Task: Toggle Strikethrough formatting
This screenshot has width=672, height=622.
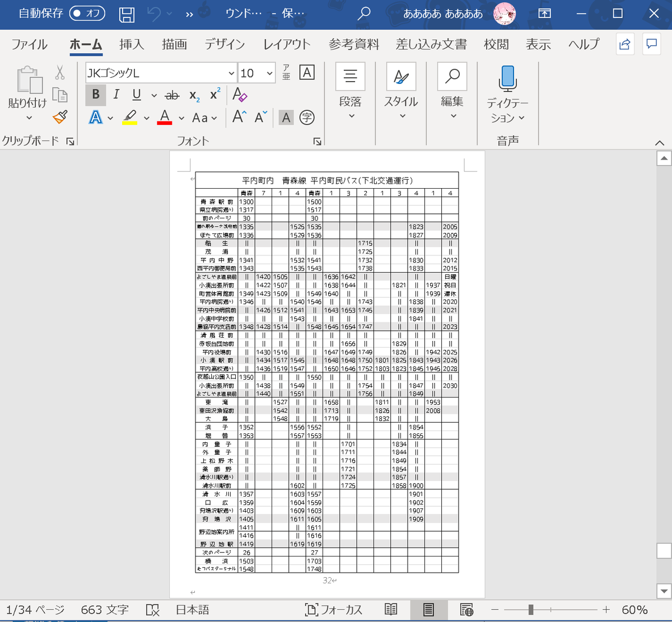Action: [172, 95]
